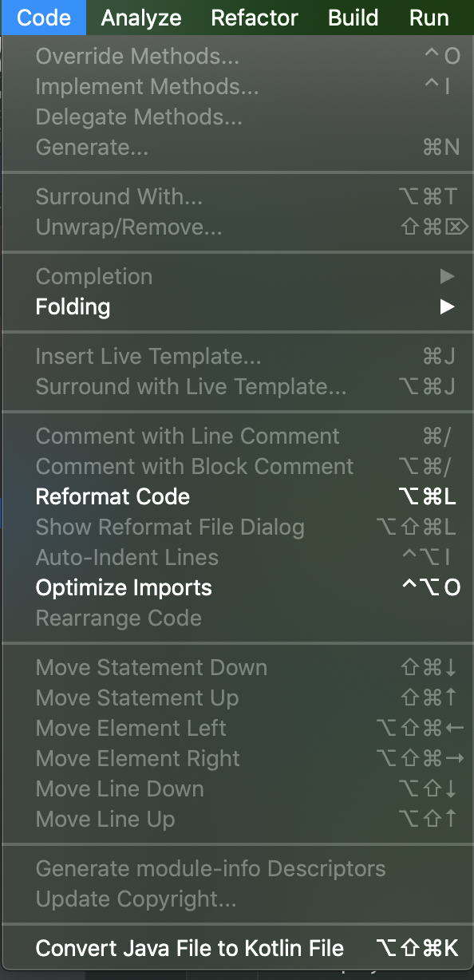
Task: Choose Override Methods
Action: 127,56
